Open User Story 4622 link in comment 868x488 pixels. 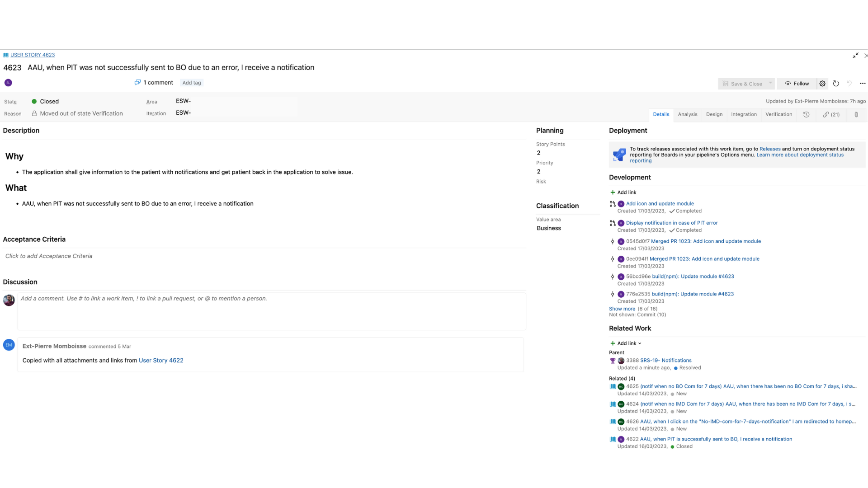(x=161, y=361)
